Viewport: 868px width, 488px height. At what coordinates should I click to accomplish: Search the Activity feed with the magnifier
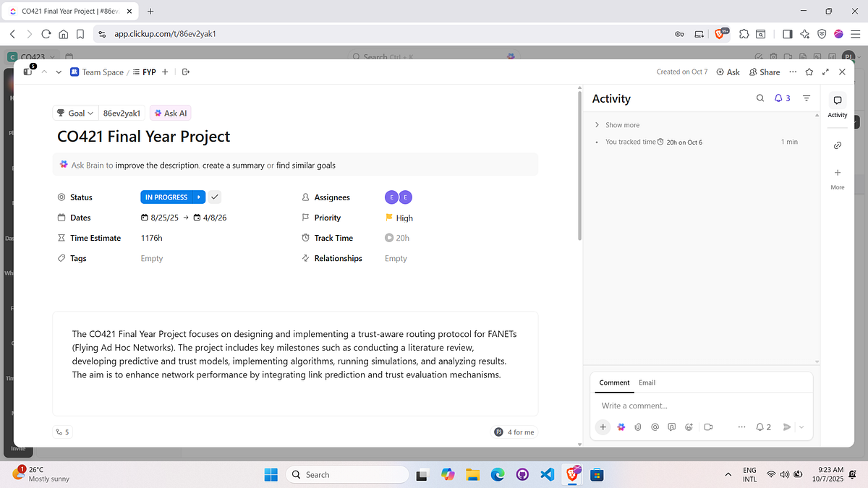pos(759,98)
